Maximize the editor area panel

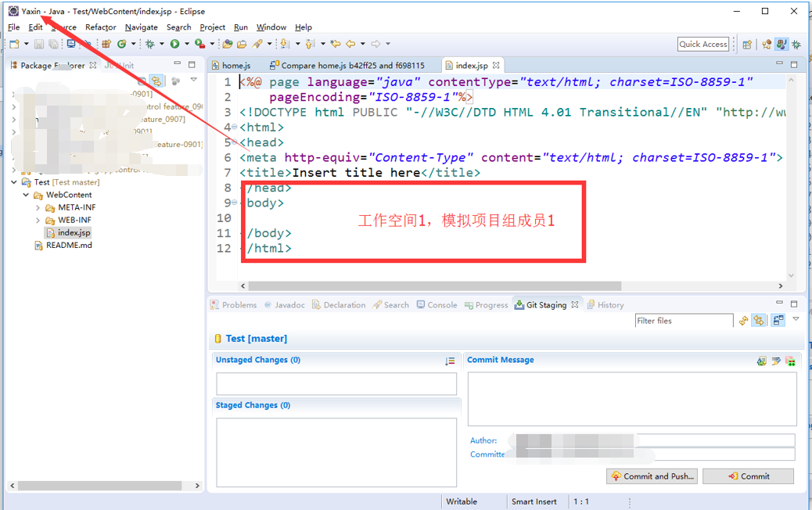coord(794,64)
